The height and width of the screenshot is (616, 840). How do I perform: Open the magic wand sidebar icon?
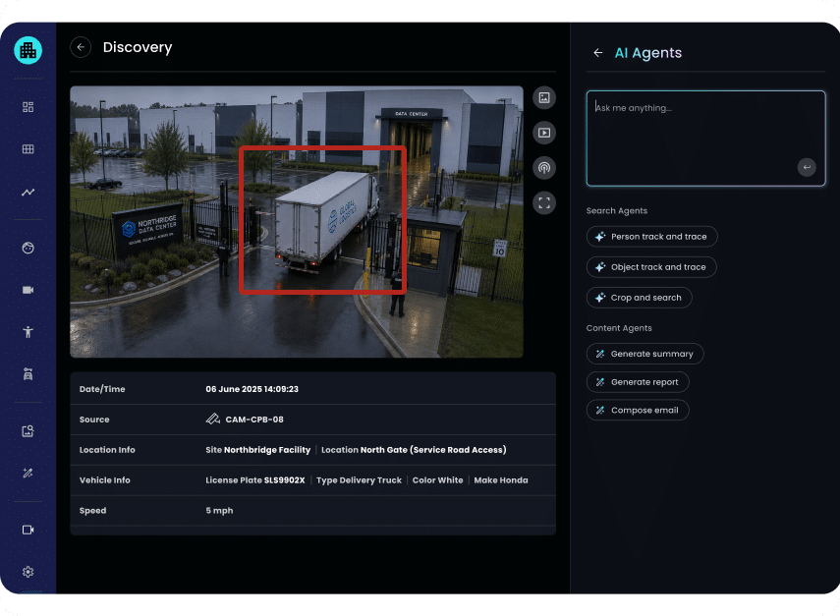[28, 473]
